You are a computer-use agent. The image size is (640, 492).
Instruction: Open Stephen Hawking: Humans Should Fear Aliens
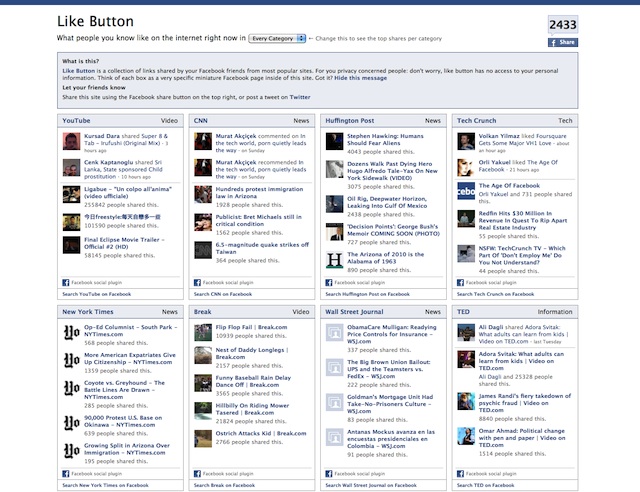click(x=385, y=140)
